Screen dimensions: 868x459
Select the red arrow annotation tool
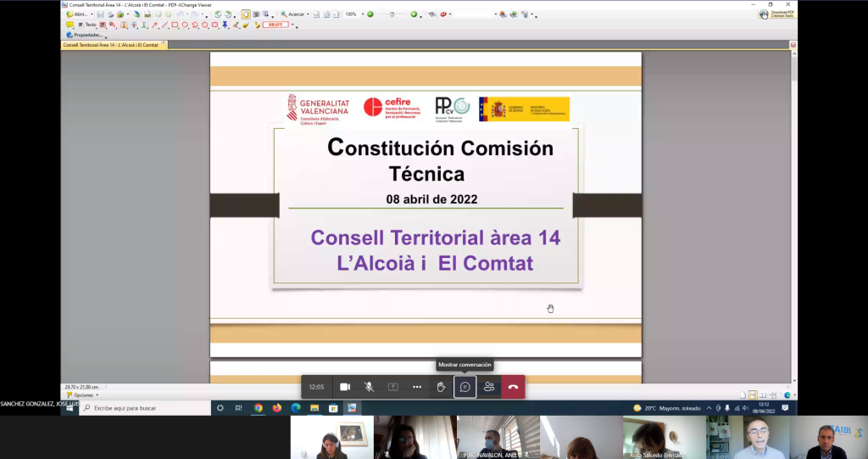[154, 25]
